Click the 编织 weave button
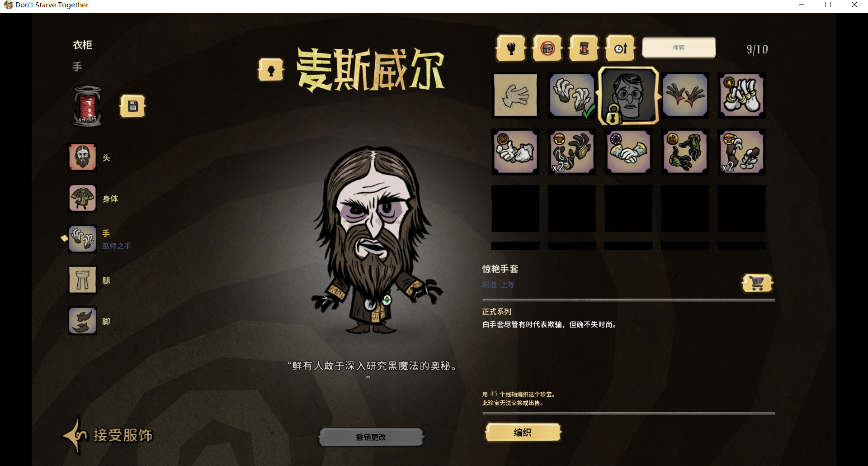The image size is (868, 466). click(523, 433)
